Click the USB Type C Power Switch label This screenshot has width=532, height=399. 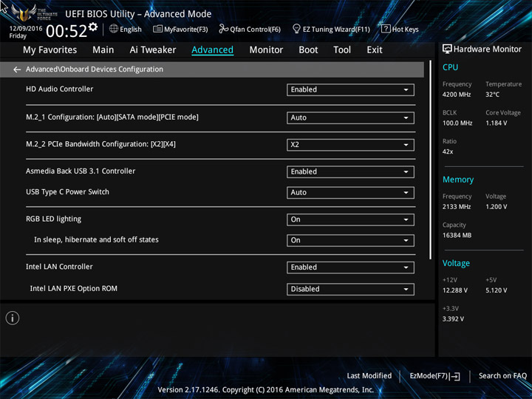[67, 192]
